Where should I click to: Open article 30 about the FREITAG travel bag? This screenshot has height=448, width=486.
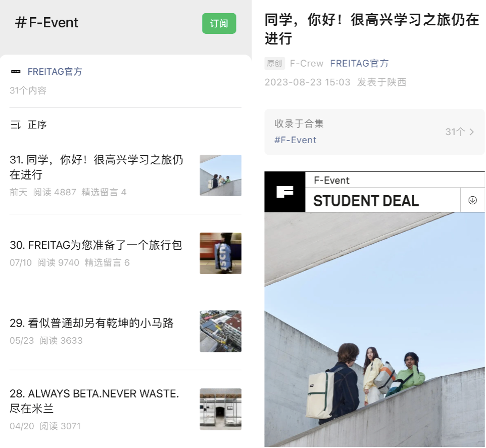[95, 245]
